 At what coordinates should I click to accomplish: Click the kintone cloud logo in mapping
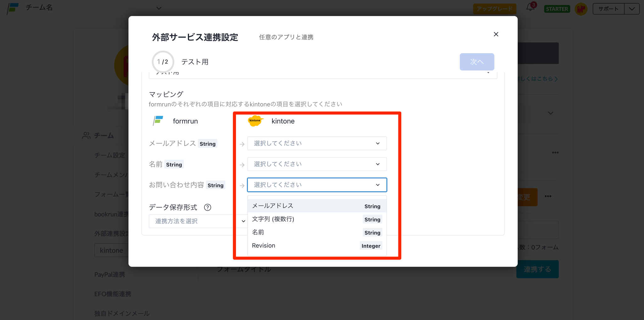tap(255, 121)
